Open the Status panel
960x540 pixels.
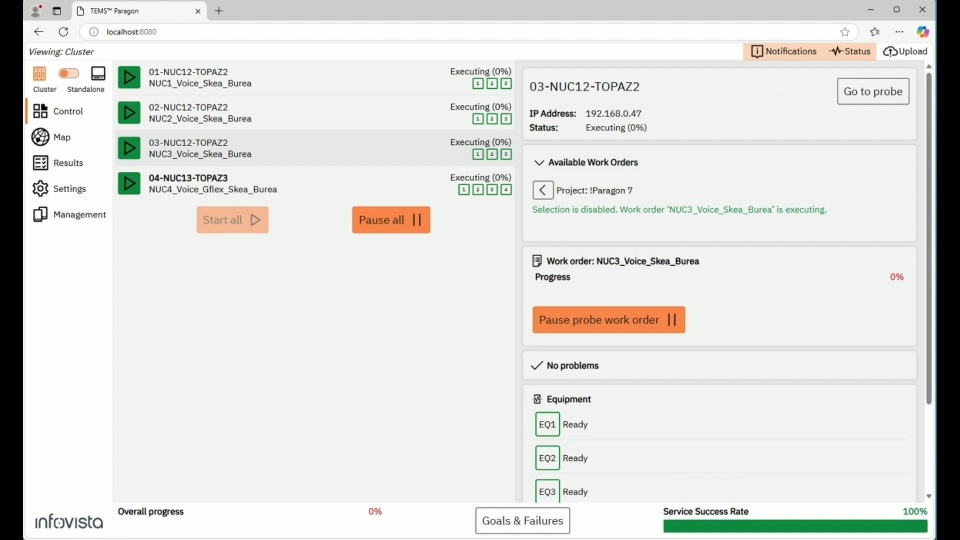(x=850, y=51)
